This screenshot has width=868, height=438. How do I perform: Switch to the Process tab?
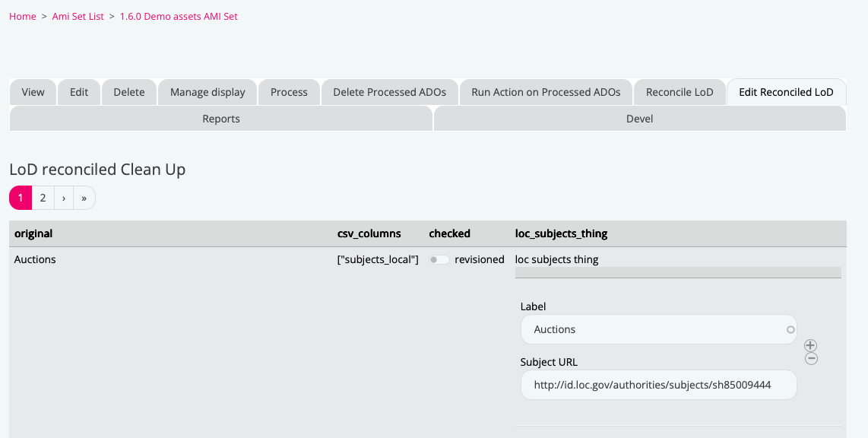point(289,92)
